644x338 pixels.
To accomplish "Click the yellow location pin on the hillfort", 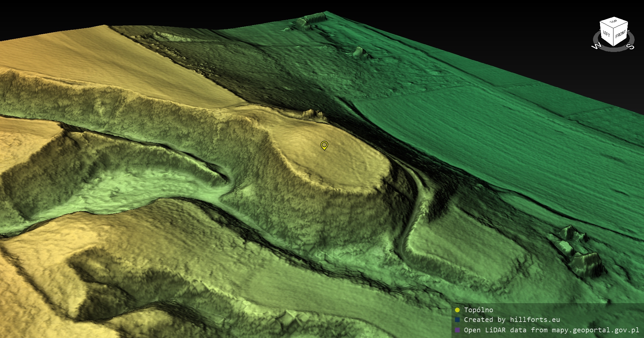I will (x=324, y=145).
